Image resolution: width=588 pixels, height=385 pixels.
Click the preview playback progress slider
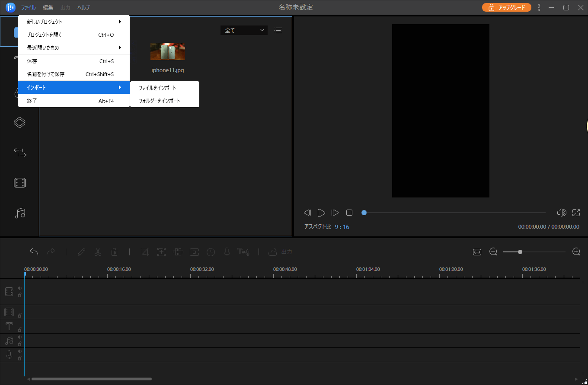(454, 213)
